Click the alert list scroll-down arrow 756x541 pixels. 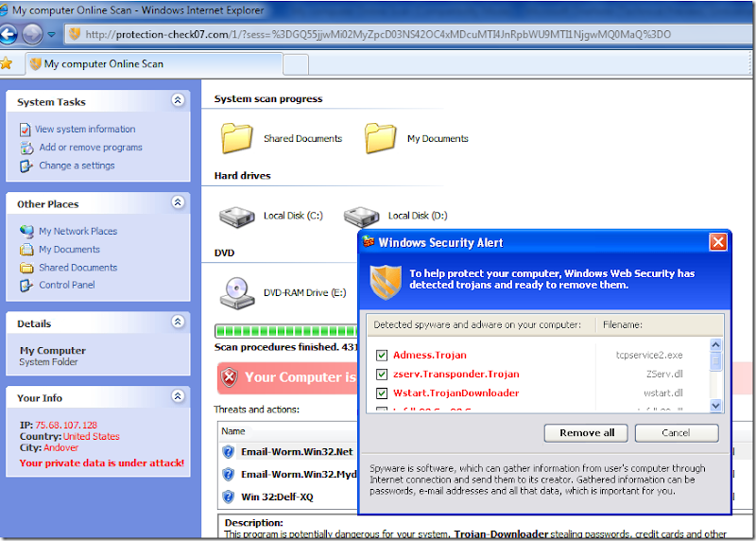pos(715,406)
